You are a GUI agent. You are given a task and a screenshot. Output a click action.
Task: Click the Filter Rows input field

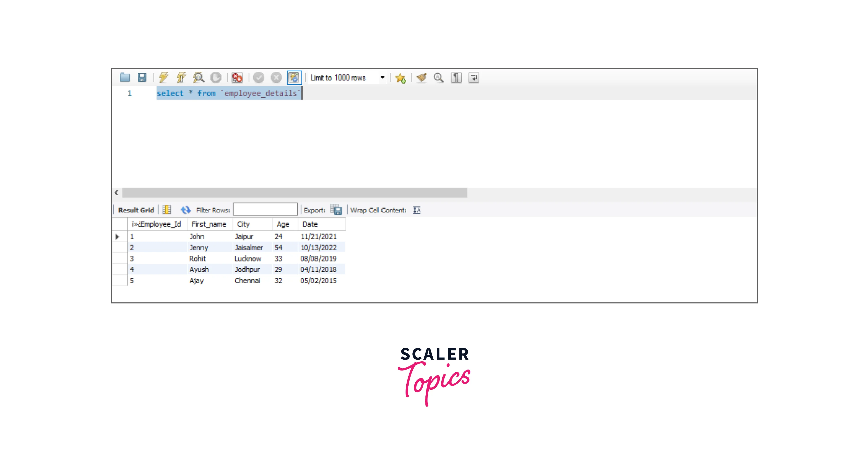[265, 210]
